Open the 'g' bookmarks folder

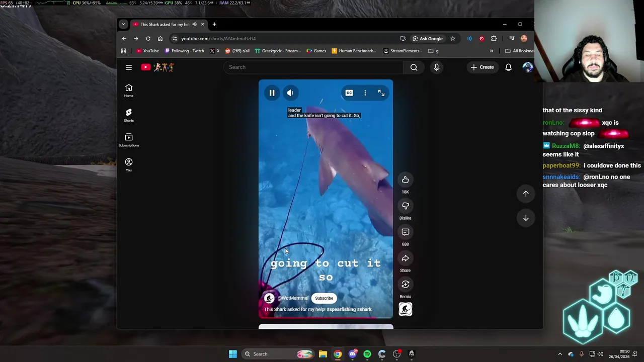pos(433,51)
